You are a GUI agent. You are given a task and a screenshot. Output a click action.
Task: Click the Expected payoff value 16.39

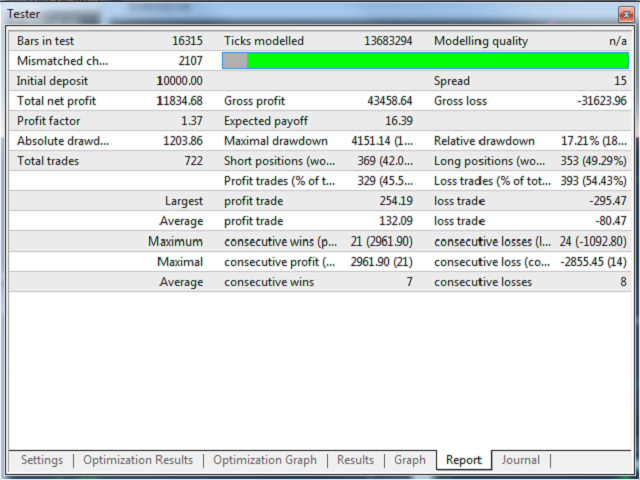point(396,121)
